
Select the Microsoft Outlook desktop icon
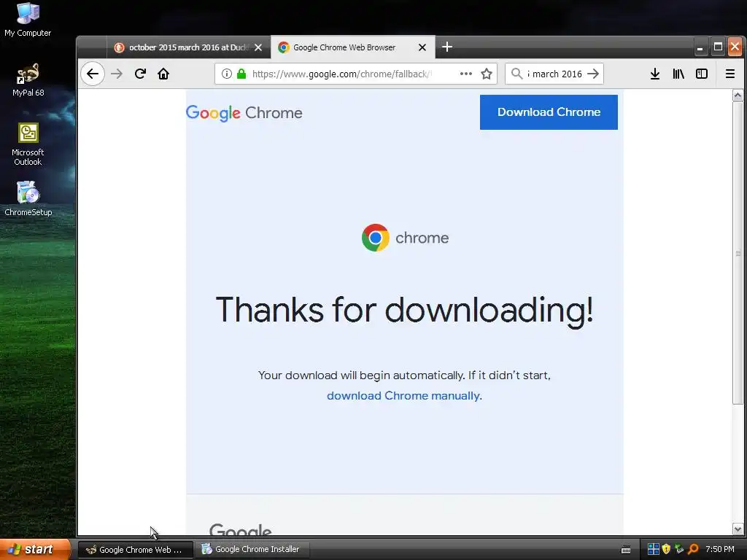pyautogui.click(x=28, y=144)
